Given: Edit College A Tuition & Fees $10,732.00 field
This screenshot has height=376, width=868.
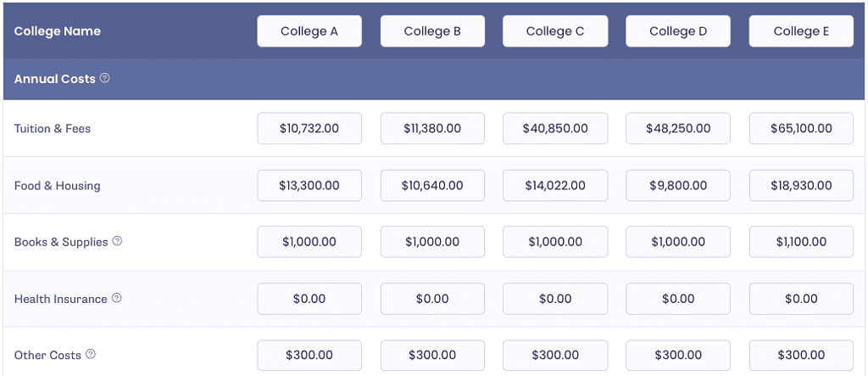Looking at the screenshot, I should coord(309,129).
